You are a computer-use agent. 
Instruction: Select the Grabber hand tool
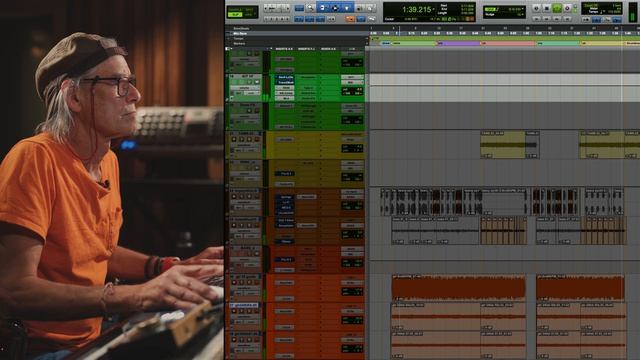tap(347, 8)
